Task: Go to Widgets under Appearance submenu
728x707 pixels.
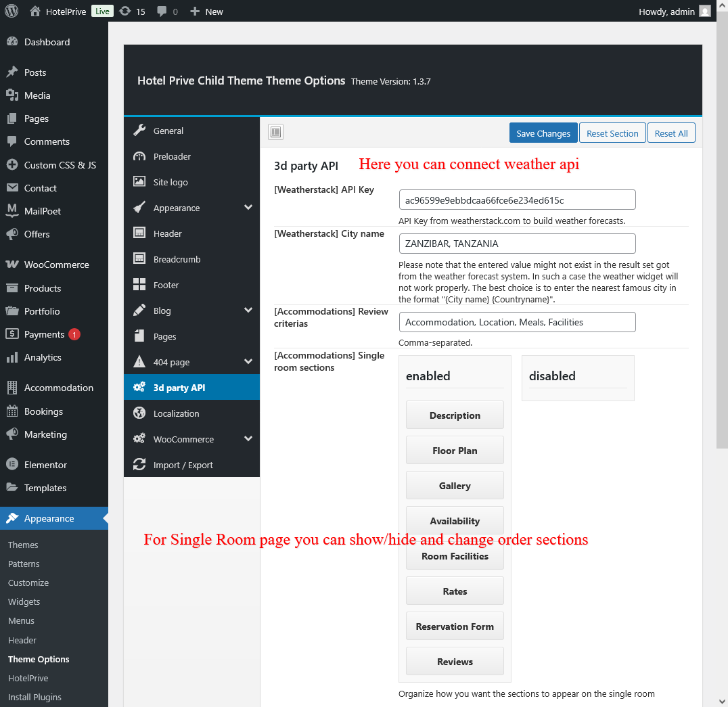Action: point(24,601)
